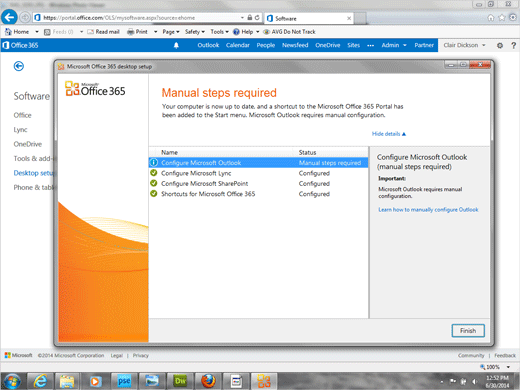
Task: Click the Finish button
Action: click(x=468, y=331)
